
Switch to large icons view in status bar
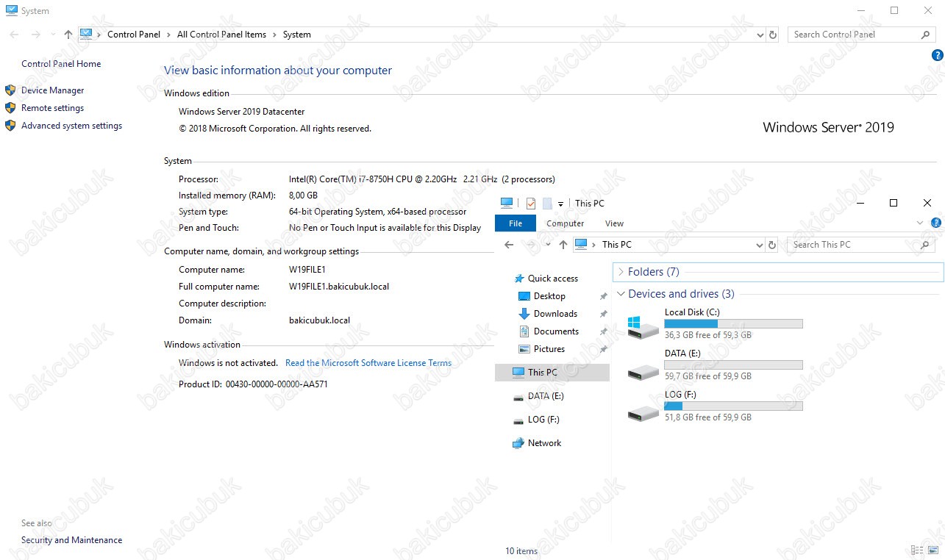pyautogui.click(x=932, y=550)
